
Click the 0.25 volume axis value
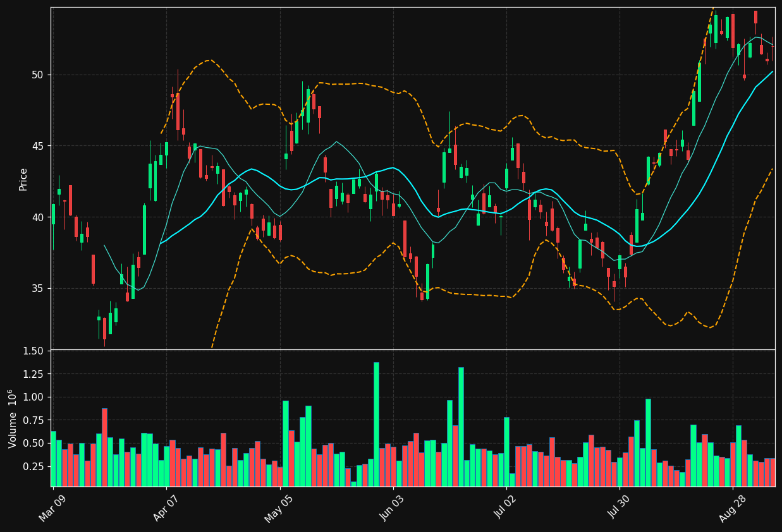(x=33, y=466)
